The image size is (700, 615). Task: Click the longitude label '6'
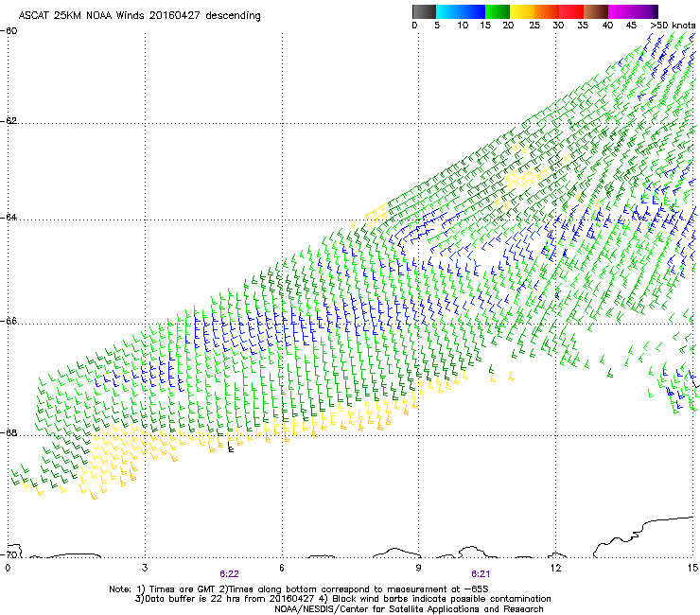pos(282,568)
